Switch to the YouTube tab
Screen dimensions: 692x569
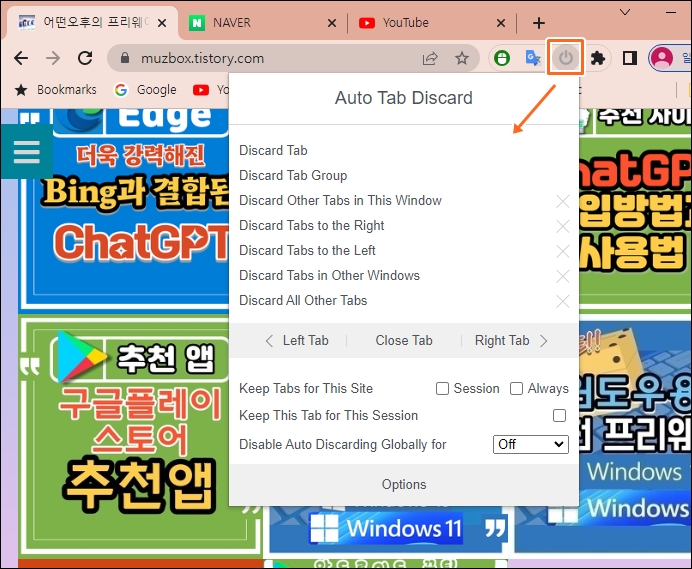click(432, 23)
